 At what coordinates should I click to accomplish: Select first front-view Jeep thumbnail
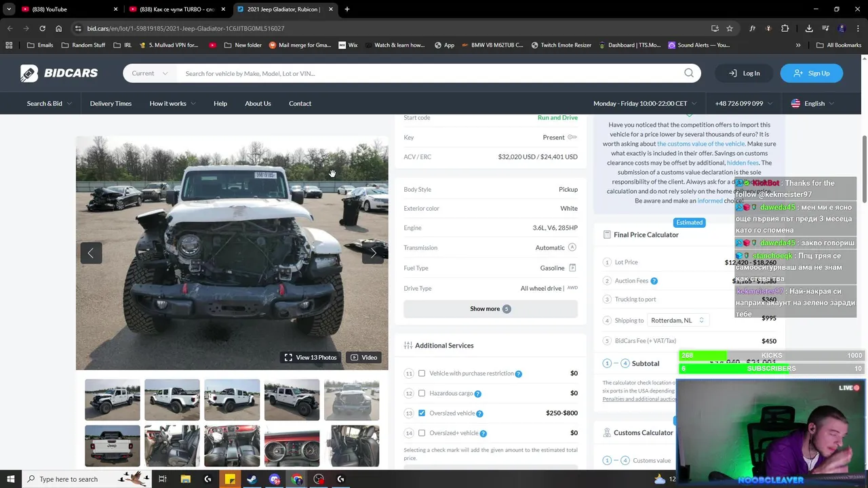[x=113, y=400]
